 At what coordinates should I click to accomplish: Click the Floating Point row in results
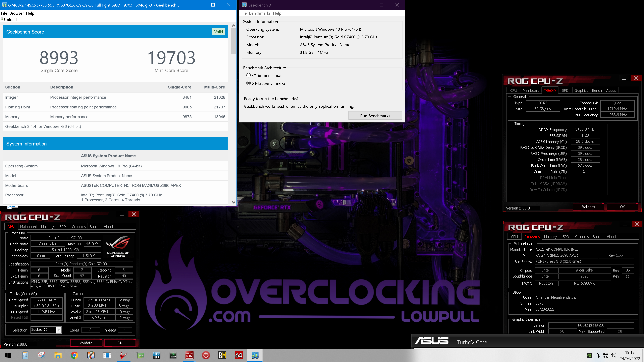pos(115,107)
